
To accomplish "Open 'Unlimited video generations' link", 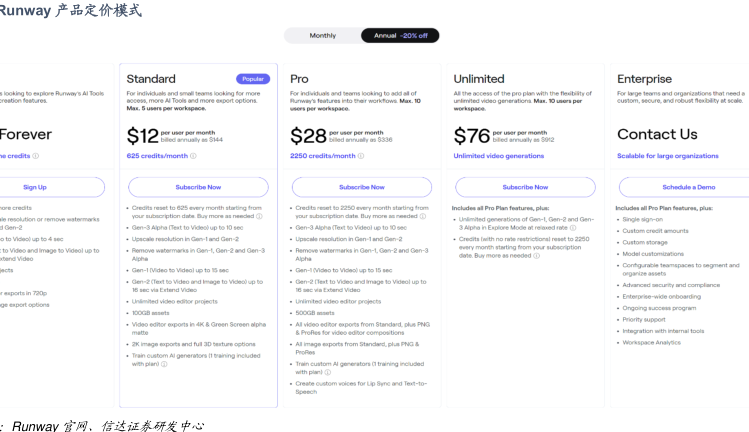I will click(x=499, y=156).
